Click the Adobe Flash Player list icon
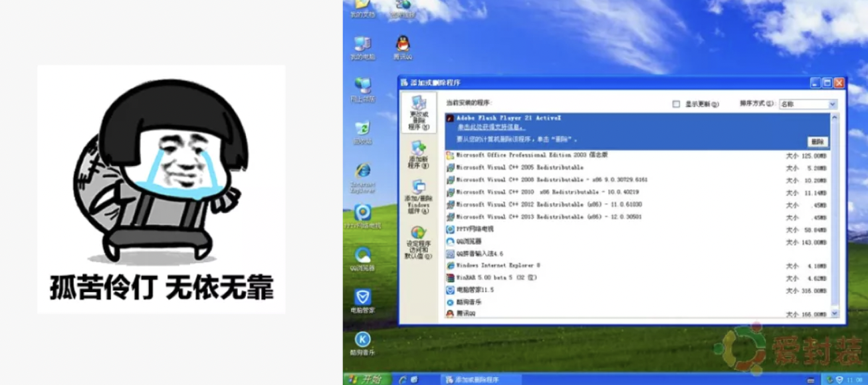Screen dimensions: 868x385 point(451,118)
